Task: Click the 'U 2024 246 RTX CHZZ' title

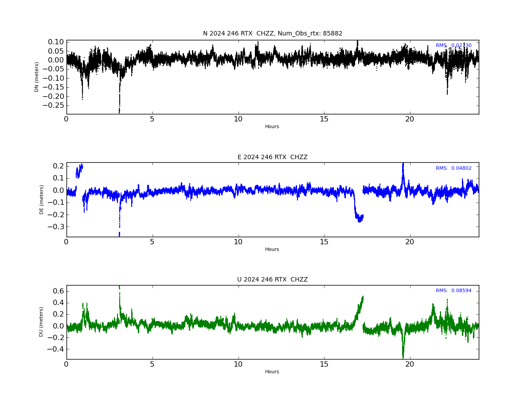Action: pyautogui.click(x=273, y=280)
